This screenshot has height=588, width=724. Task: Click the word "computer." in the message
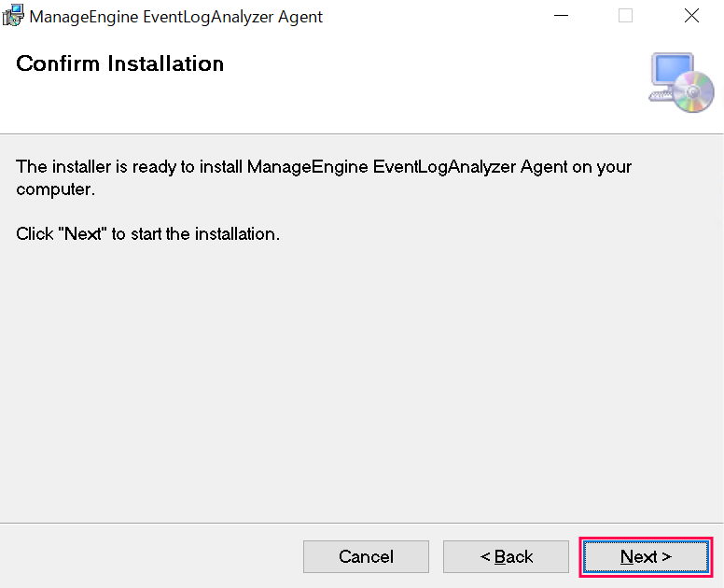pyautogui.click(x=56, y=189)
